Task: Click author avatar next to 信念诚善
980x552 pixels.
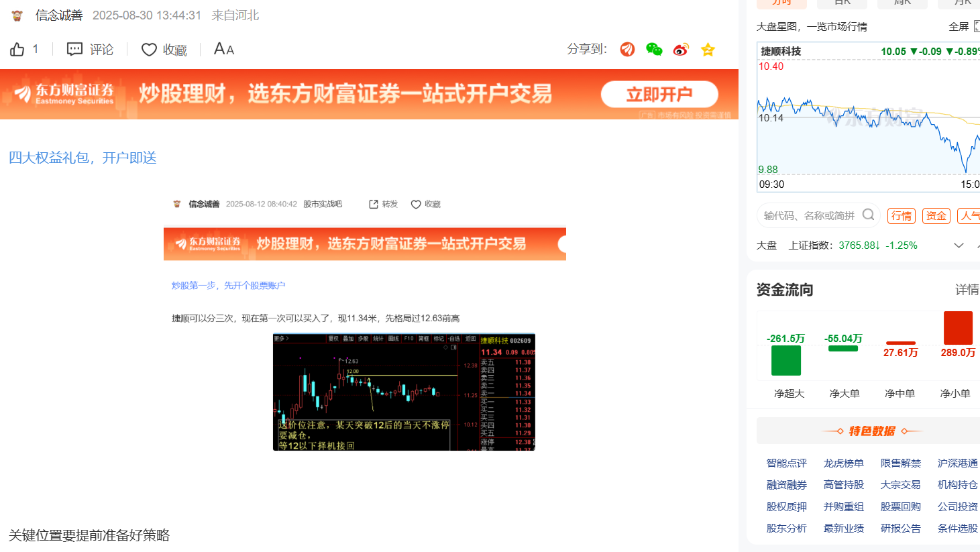Action: coord(17,15)
